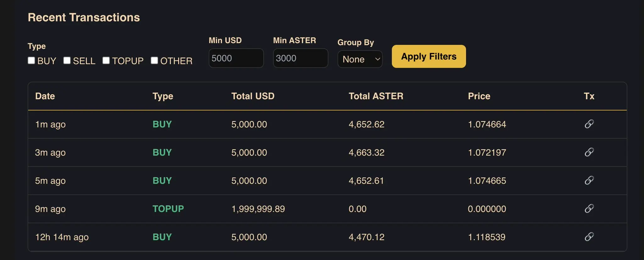Screen dimensions: 644x260
Task: Select the Total ASTER column header
Action: coord(376,96)
